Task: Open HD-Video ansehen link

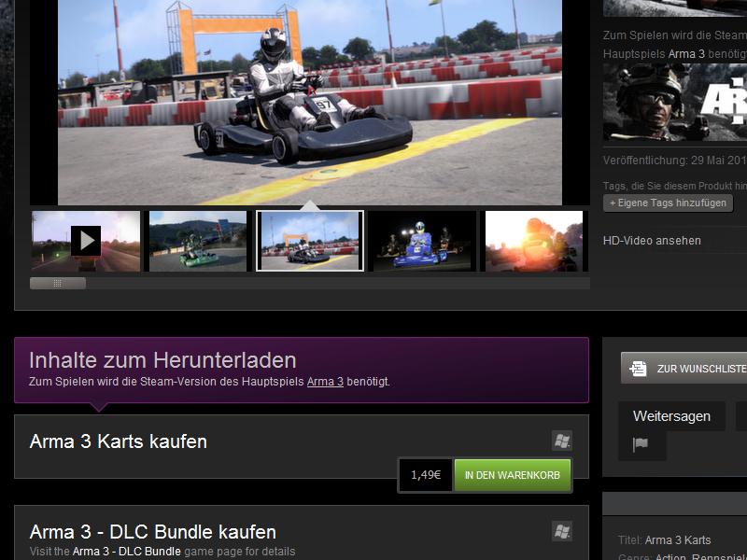Action: pos(652,241)
